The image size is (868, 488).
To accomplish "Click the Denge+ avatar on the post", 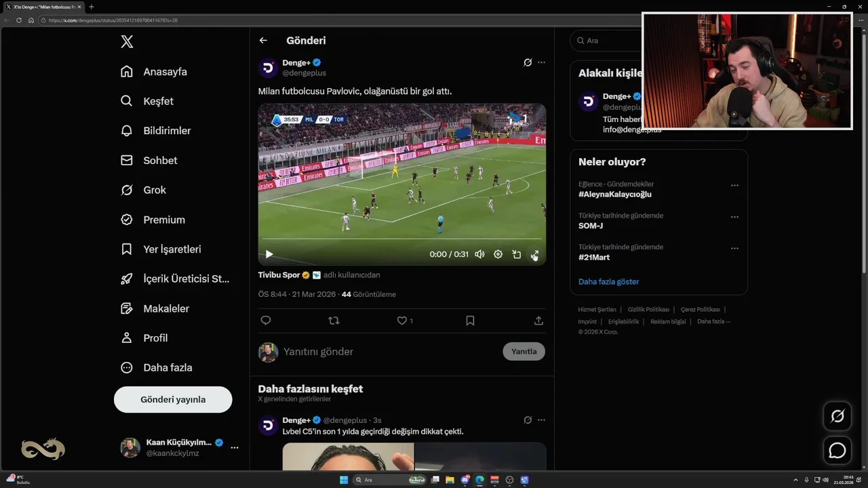I will pyautogui.click(x=269, y=68).
